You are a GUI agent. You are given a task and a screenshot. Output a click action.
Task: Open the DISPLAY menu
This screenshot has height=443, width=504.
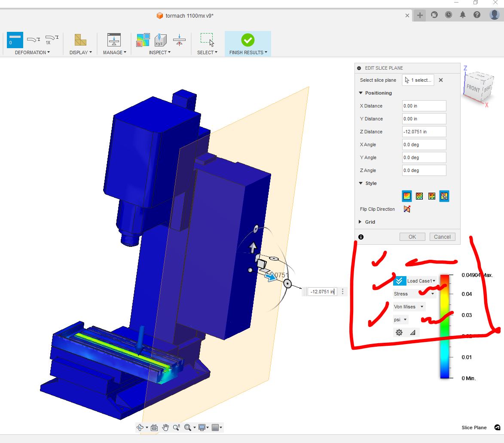pyautogui.click(x=80, y=52)
